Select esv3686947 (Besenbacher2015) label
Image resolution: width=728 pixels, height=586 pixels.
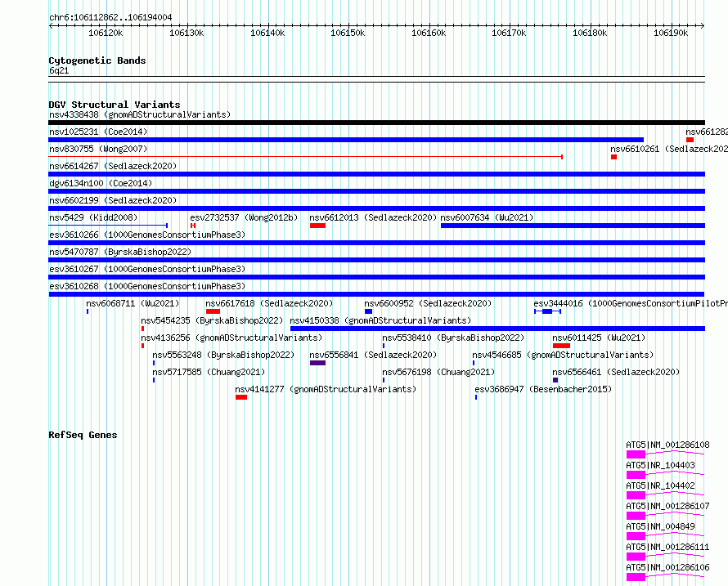point(543,389)
